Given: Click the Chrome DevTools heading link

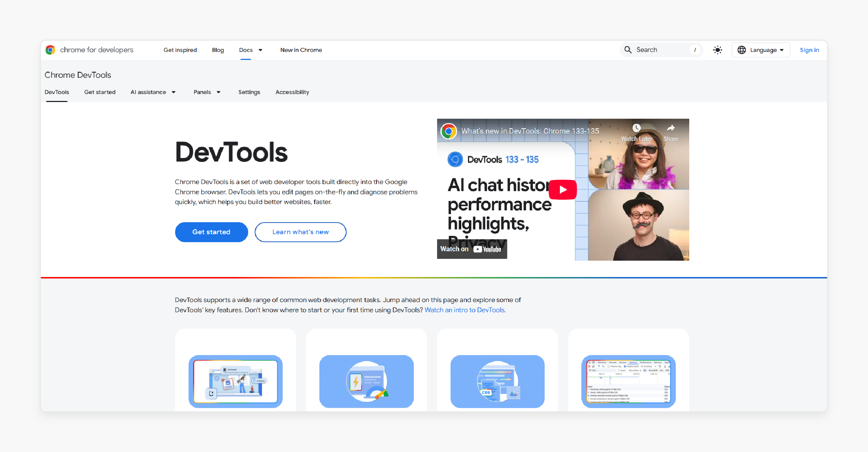Looking at the screenshot, I should [78, 75].
